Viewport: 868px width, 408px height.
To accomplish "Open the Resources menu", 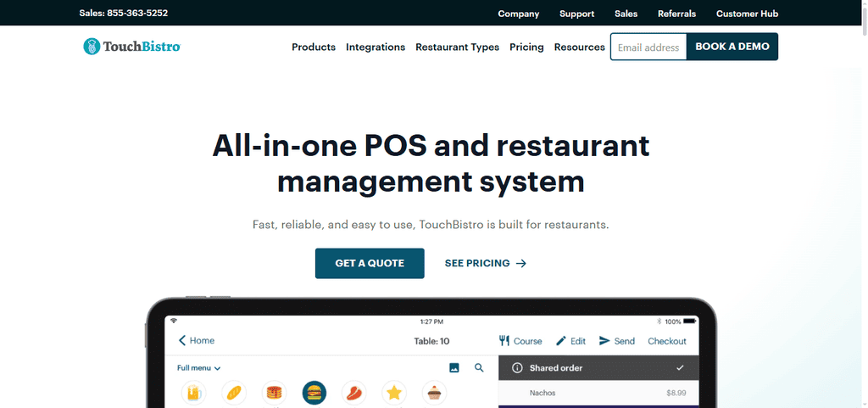I will [x=580, y=47].
